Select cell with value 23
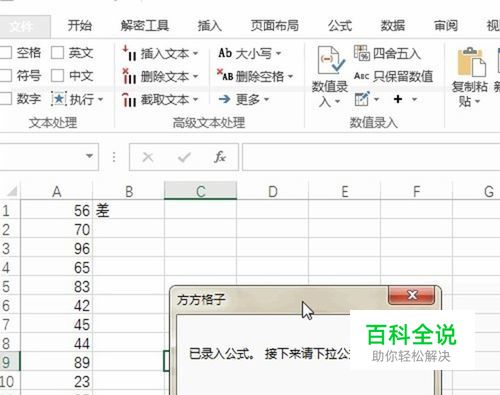 point(57,381)
